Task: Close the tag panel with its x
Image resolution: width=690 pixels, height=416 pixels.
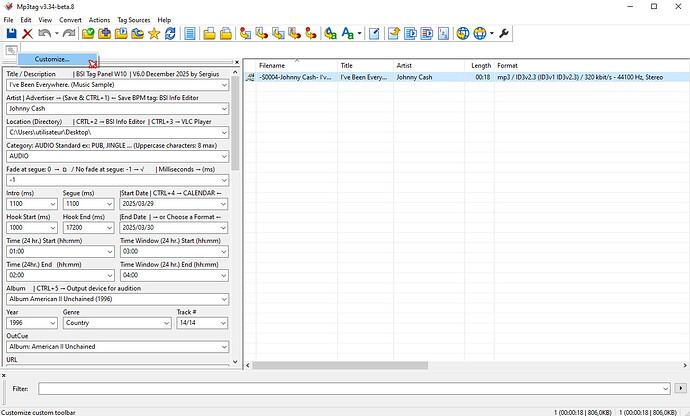Action: (x=237, y=63)
